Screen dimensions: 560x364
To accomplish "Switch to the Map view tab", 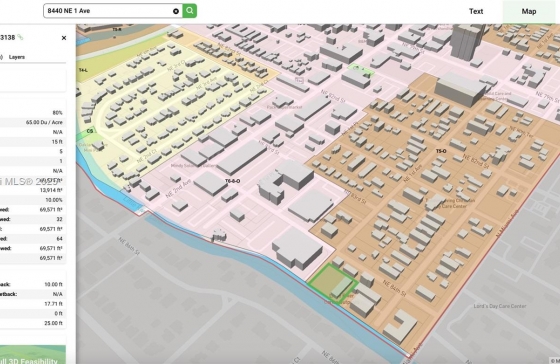I will pos(529,11).
